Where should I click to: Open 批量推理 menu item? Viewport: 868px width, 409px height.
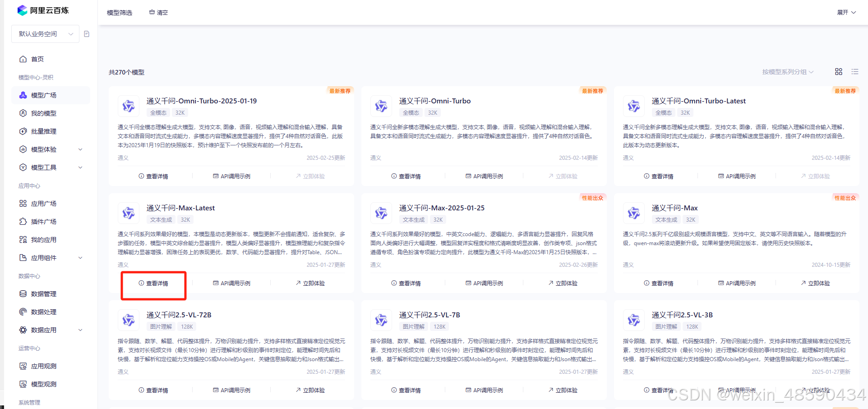click(51, 131)
